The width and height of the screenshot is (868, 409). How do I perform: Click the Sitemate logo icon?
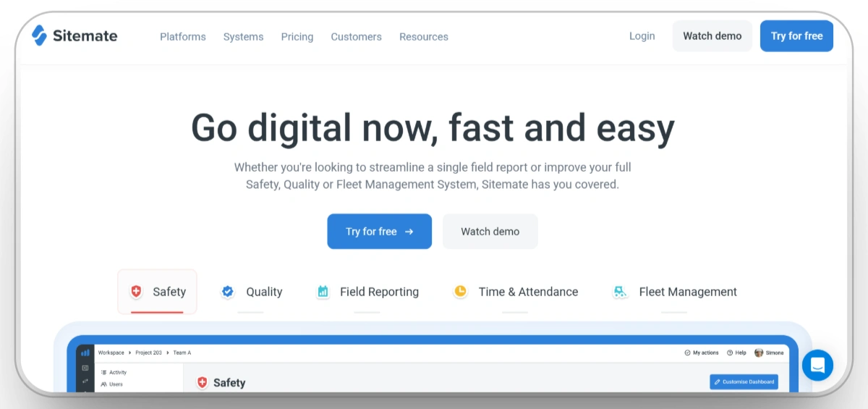coord(39,35)
